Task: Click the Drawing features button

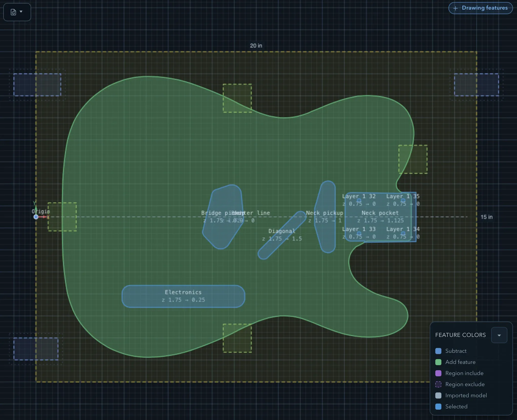Action: pyautogui.click(x=480, y=8)
